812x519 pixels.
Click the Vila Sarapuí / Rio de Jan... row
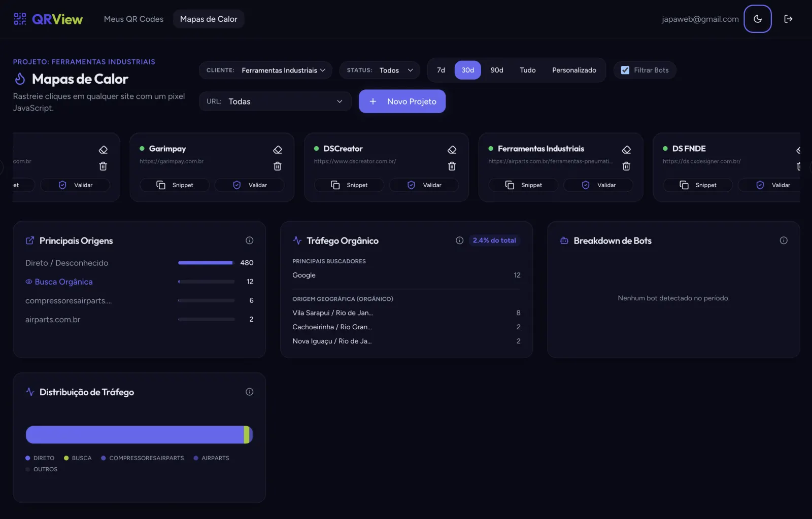(x=407, y=313)
